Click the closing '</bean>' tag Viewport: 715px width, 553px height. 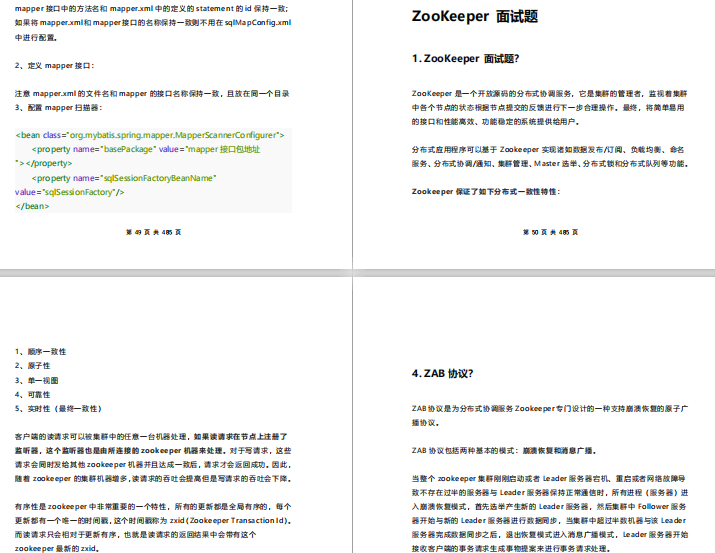click(x=32, y=206)
